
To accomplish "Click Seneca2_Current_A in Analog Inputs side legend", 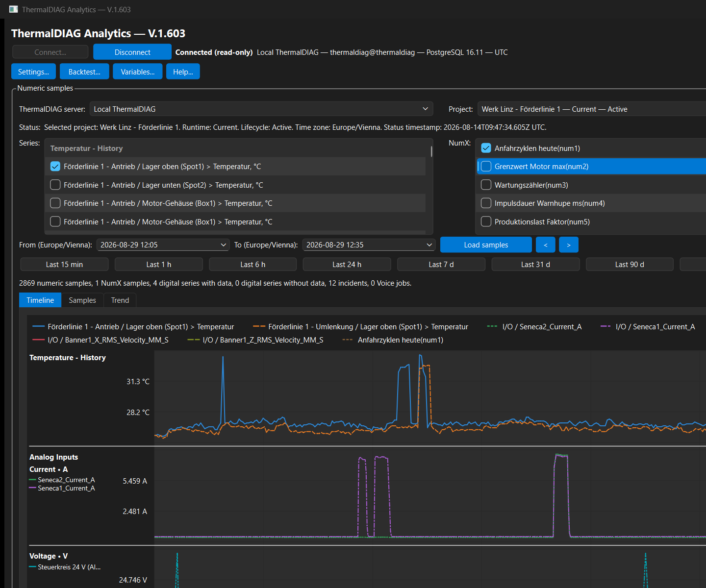I will (x=62, y=480).
